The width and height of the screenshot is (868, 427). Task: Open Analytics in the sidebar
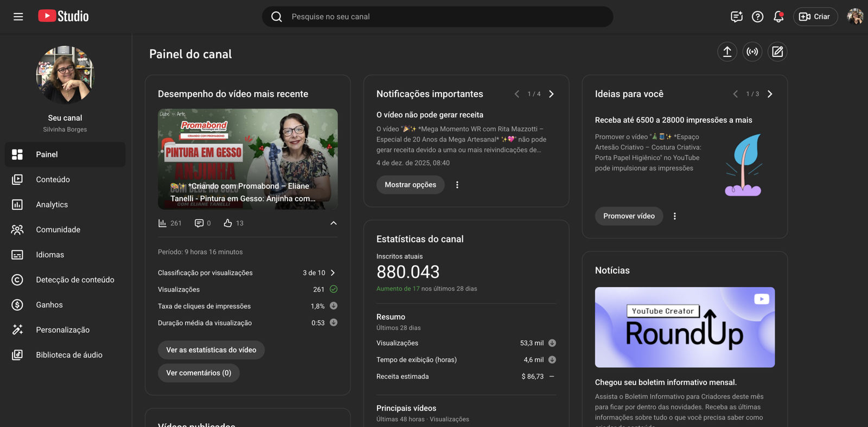pyautogui.click(x=52, y=204)
